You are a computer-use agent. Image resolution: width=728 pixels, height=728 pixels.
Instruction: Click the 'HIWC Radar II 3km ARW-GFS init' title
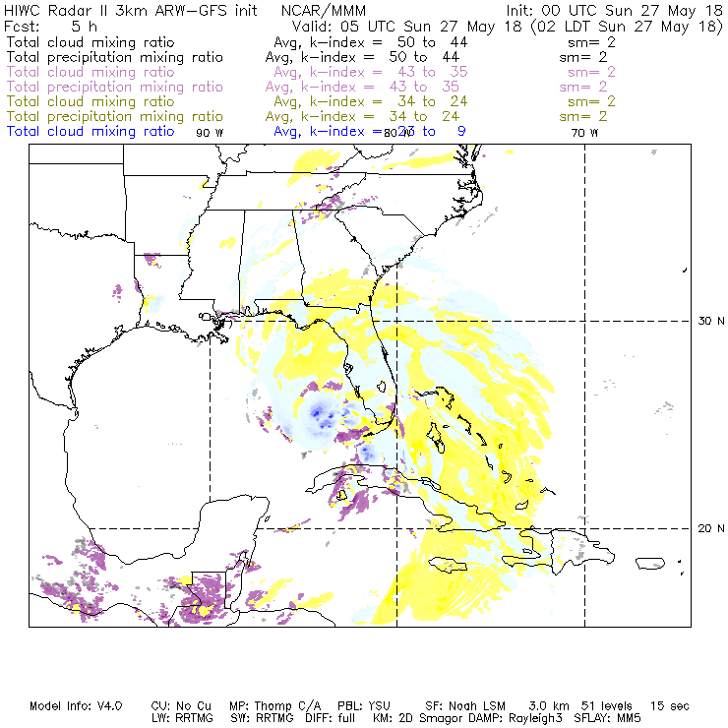(x=131, y=10)
